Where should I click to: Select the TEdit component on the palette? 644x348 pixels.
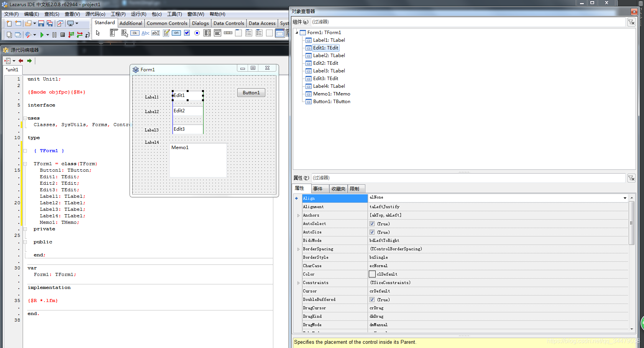pos(156,33)
